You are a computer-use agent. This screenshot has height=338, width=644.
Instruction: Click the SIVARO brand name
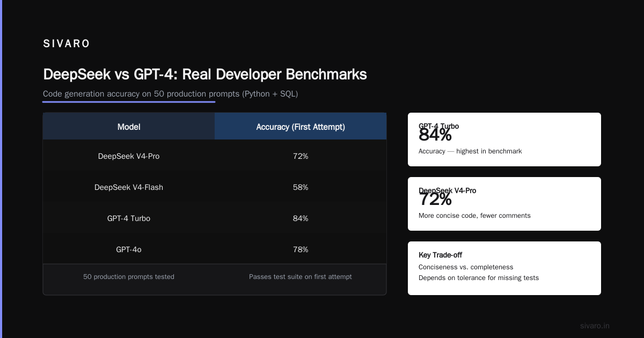click(67, 44)
